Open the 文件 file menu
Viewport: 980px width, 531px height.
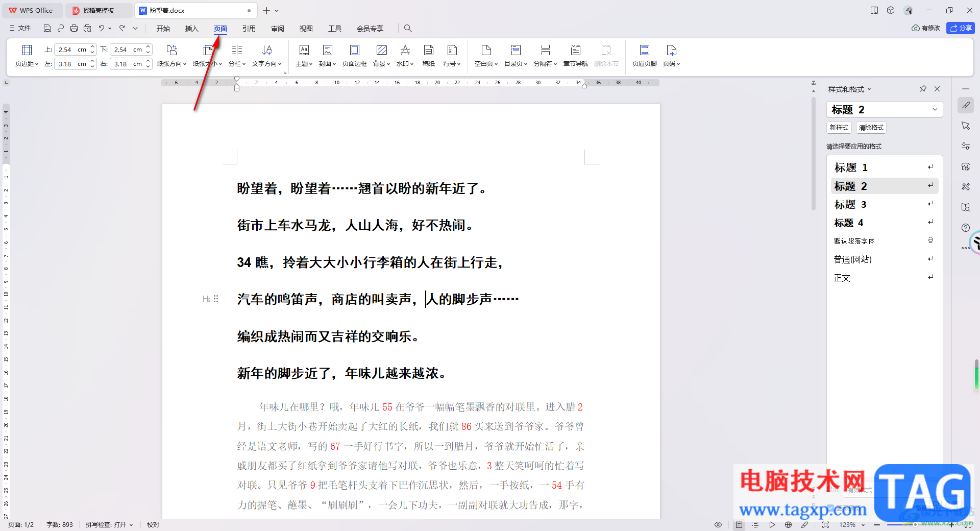pos(20,28)
